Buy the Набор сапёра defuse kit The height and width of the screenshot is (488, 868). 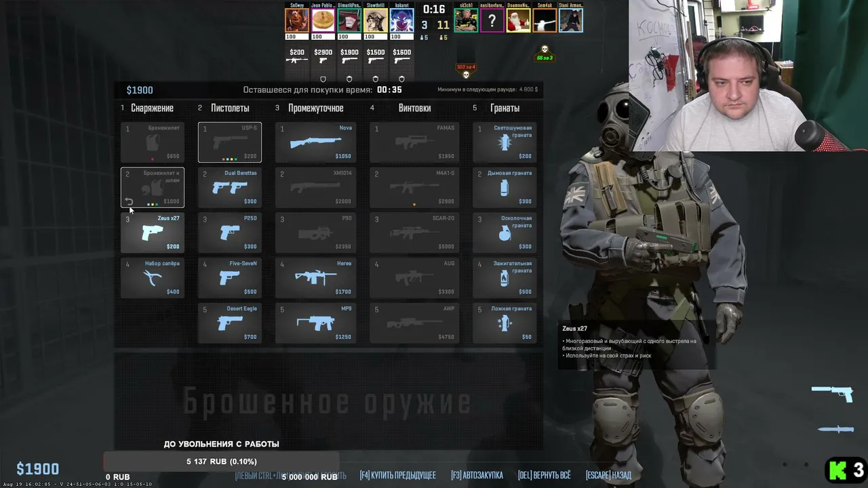(x=153, y=278)
